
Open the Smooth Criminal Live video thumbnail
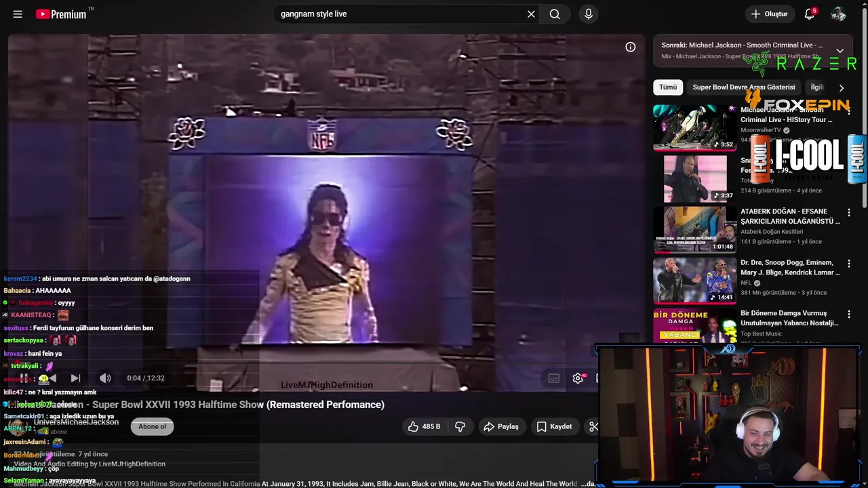click(x=694, y=127)
